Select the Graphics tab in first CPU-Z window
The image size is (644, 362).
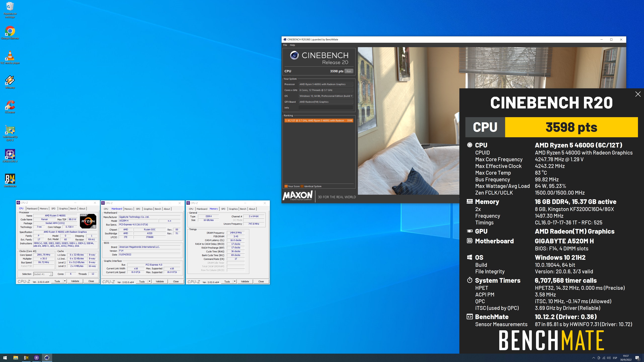63,209
